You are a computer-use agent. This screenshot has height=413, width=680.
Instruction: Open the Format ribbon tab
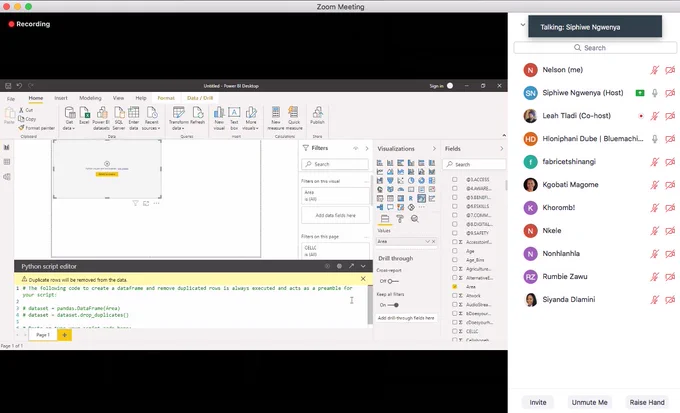[x=166, y=98]
